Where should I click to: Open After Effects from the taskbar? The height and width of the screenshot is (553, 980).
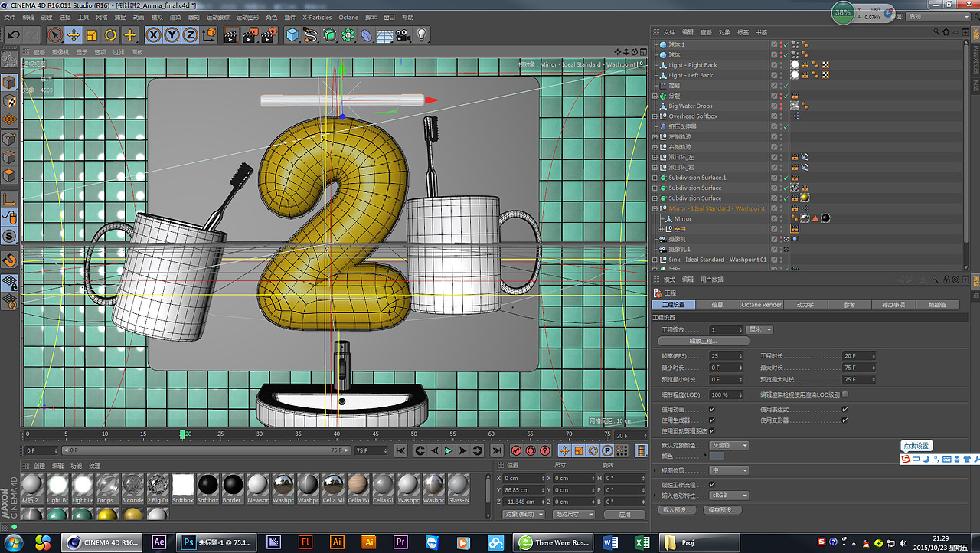pos(159,542)
